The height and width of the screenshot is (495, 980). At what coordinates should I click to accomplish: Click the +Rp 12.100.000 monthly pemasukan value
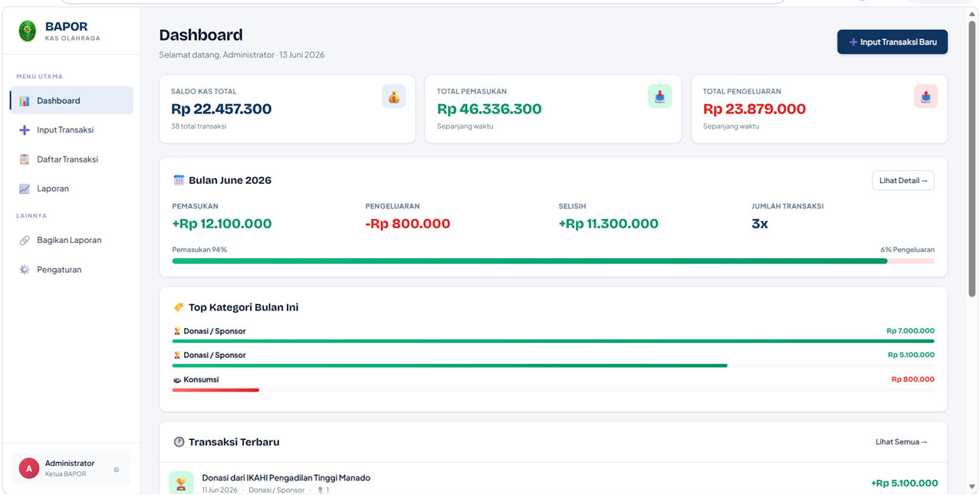coord(222,224)
